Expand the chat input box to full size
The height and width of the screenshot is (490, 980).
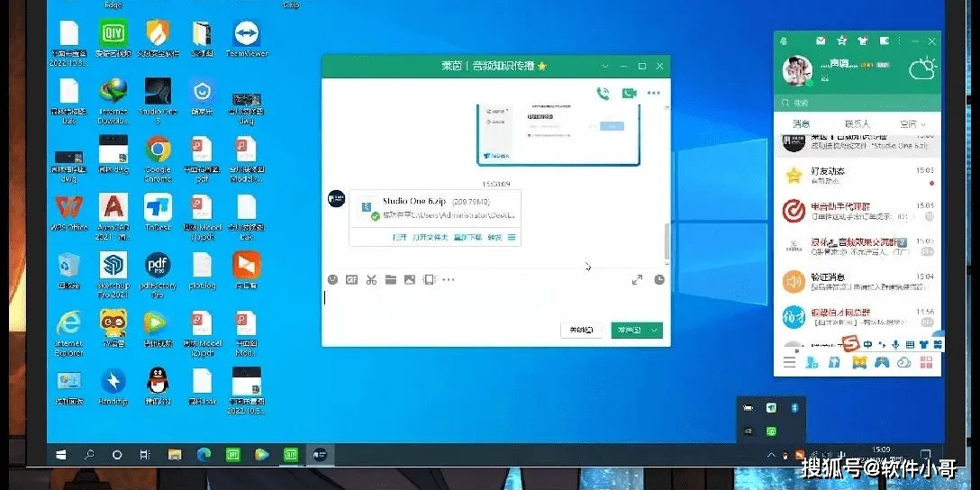(x=637, y=280)
